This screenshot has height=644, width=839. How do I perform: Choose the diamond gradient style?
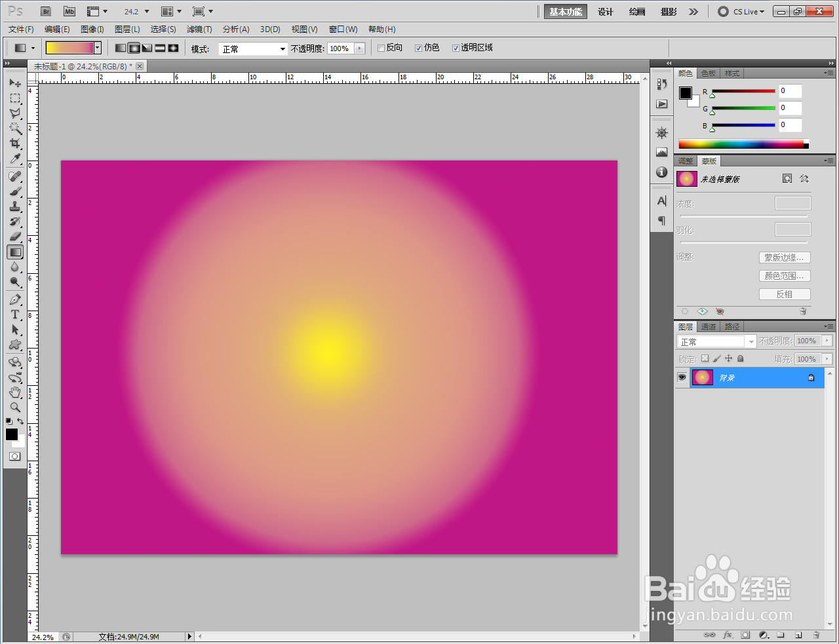(x=173, y=48)
